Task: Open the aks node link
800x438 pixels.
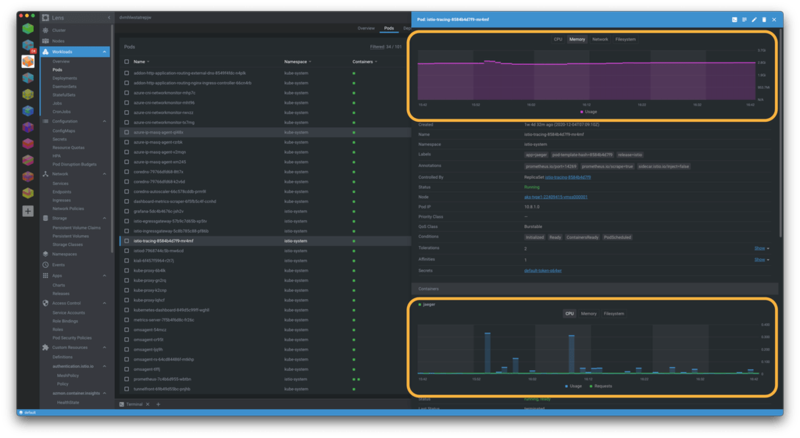Action: point(556,197)
